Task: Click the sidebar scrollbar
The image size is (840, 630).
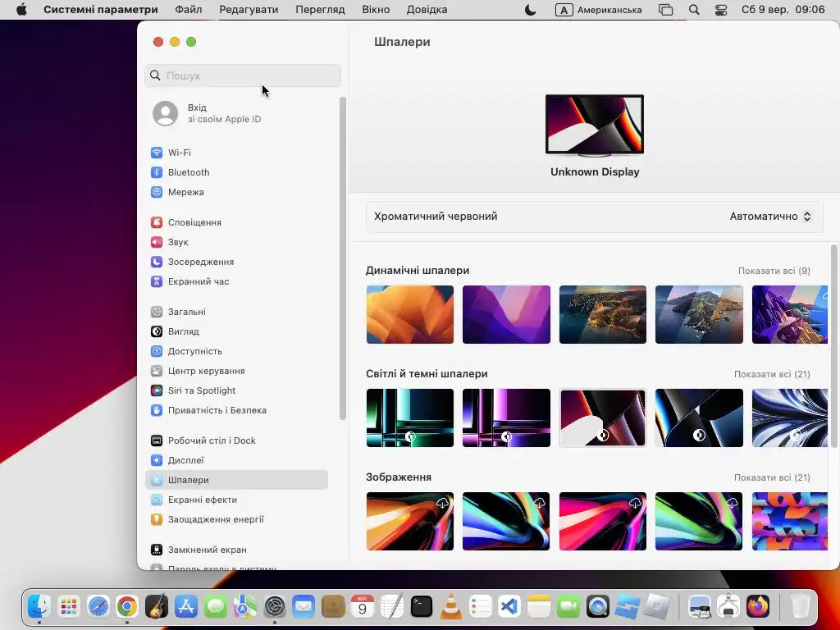Action: (343, 258)
